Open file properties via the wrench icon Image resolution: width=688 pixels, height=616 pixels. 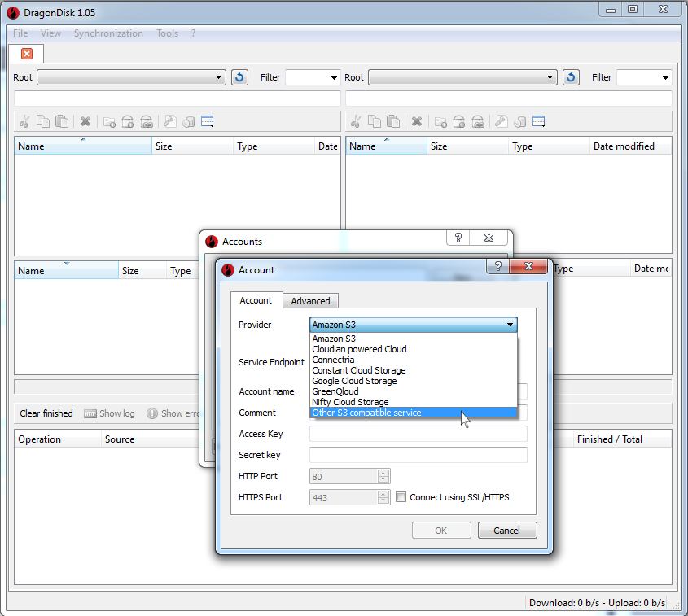click(169, 121)
